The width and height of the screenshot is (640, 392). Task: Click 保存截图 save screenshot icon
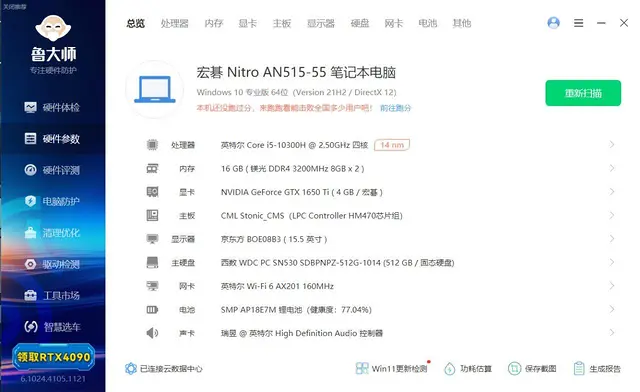point(514,369)
